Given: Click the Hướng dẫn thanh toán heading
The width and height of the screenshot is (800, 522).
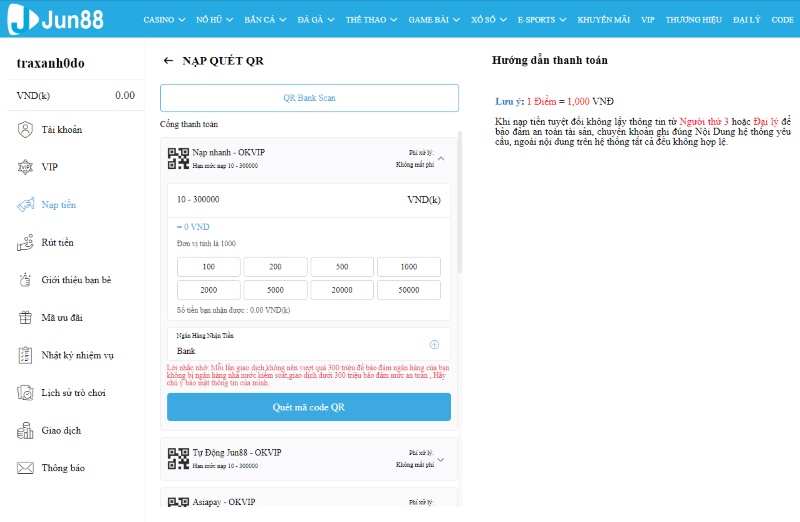Looking at the screenshot, I should point(549,60).
